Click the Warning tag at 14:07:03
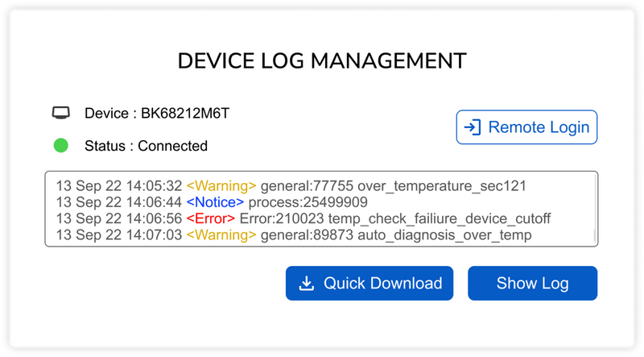644x357 pixels. [x=221, y=235]
